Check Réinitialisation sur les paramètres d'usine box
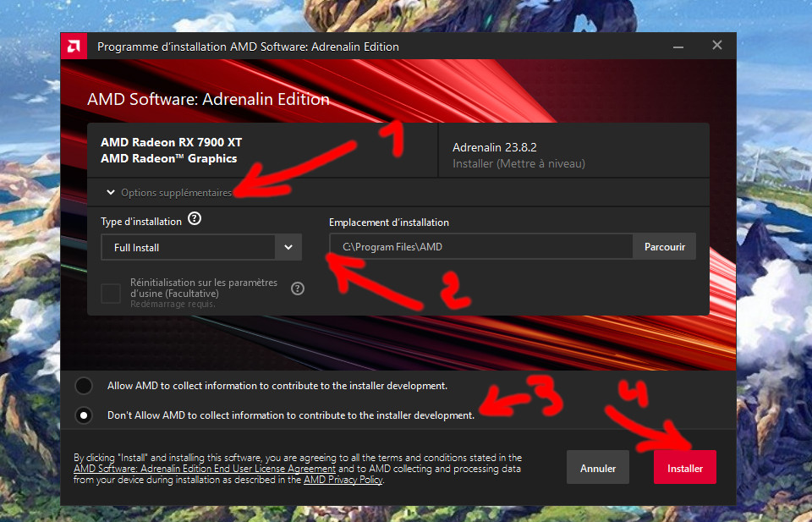The width and height of the screenshot is (812, 522). (x=111, y=293)
